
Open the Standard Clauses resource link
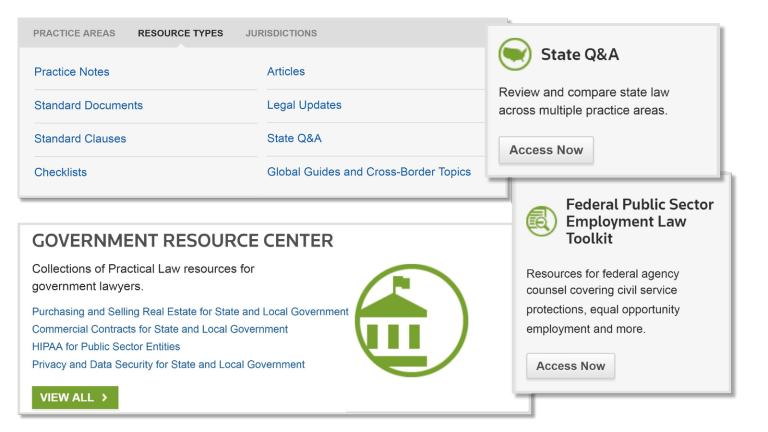[x=80, y=139]
